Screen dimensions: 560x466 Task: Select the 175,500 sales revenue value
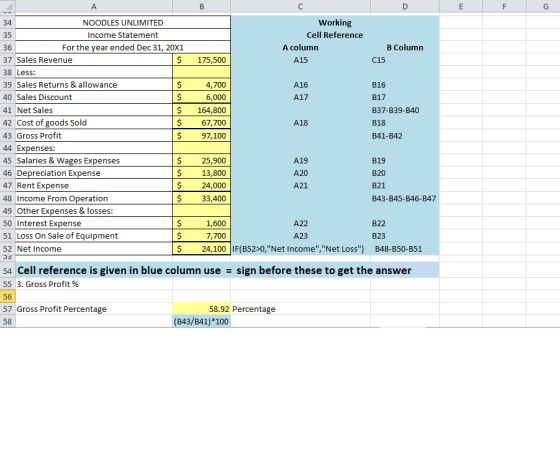(x=201, y=60)
